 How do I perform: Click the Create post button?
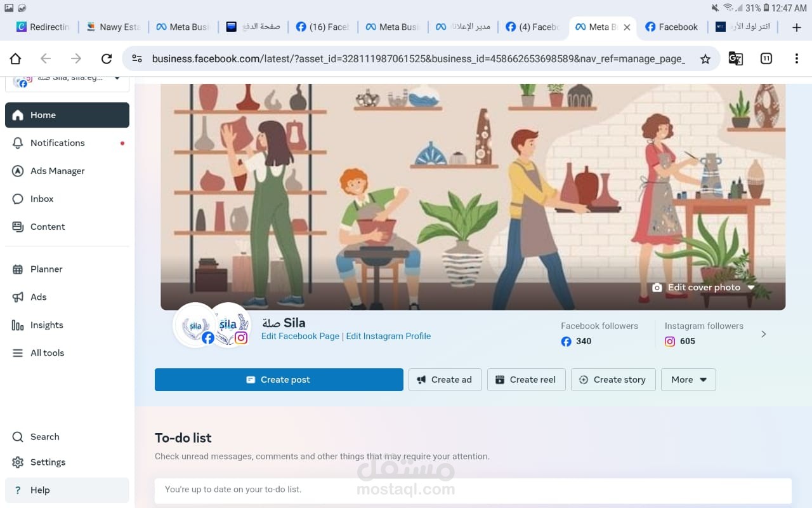[279, 380]
